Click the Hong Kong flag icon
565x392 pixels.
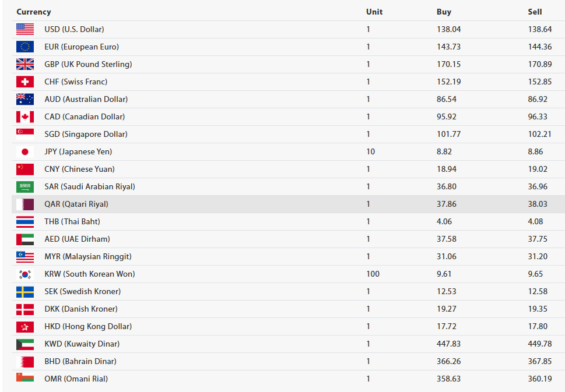25,327
